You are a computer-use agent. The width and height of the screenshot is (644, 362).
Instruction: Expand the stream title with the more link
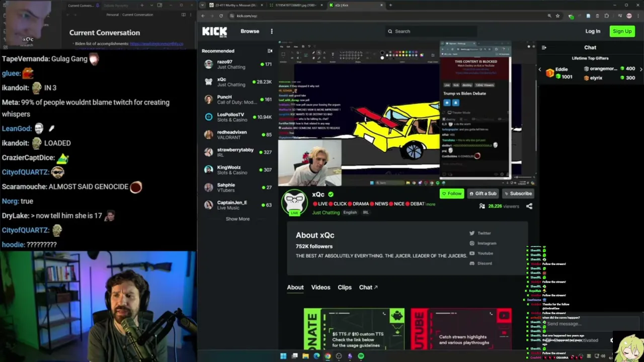431,204
